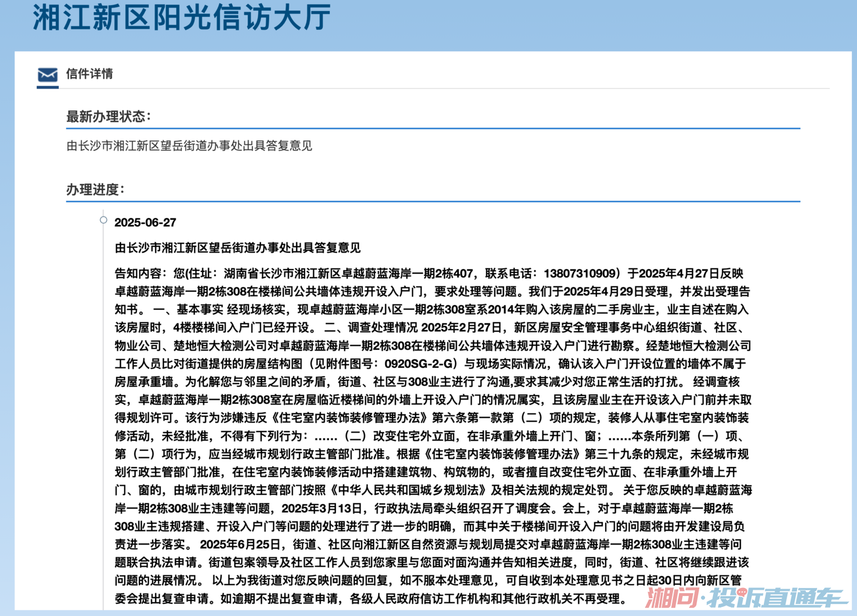Click the 湘问·投诉直通车 watermark logo
This screenshot has width=857, height=616.
click(745, 598)
